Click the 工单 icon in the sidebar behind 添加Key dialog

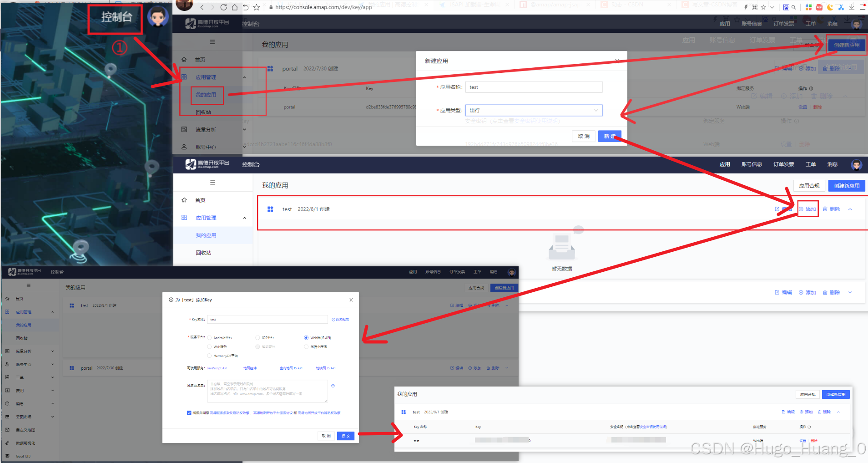(x=7, y=377)
